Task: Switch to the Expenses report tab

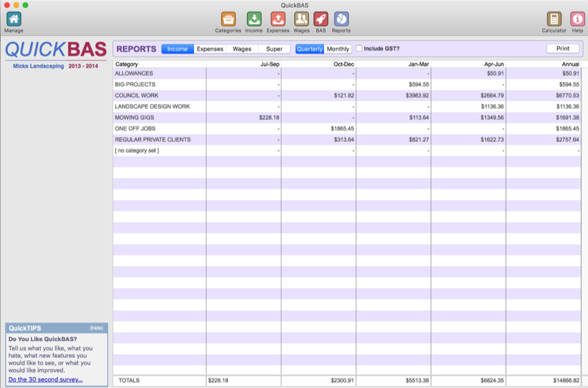Action: point(210,49)
